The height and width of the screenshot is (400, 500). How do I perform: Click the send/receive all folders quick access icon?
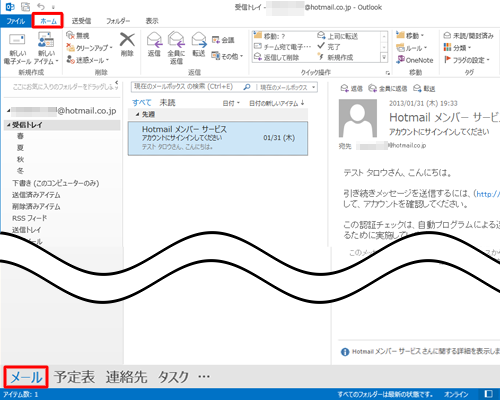click(x=25, y=6)
